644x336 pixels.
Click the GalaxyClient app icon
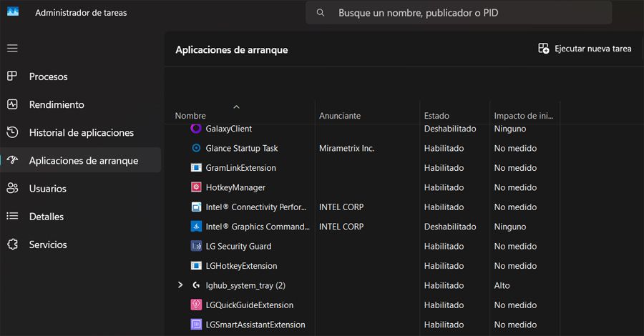tap(196, 129)
